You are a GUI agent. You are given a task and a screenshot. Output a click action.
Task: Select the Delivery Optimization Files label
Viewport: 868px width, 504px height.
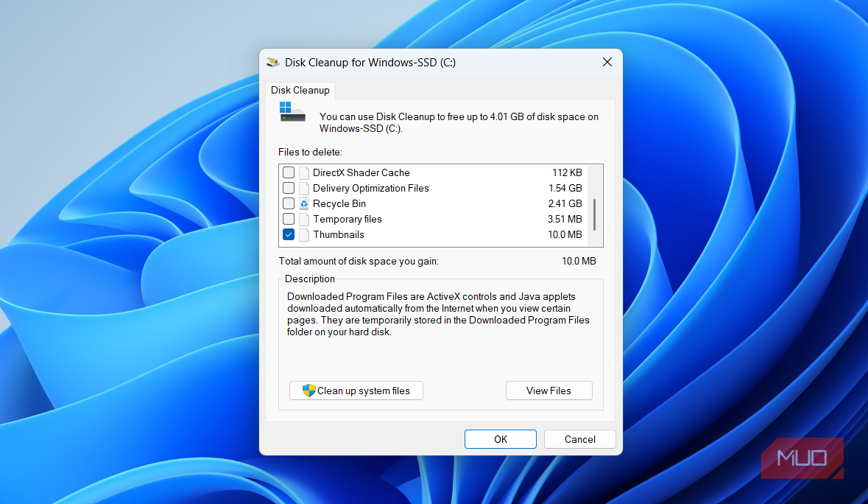(x=371, y=189)
